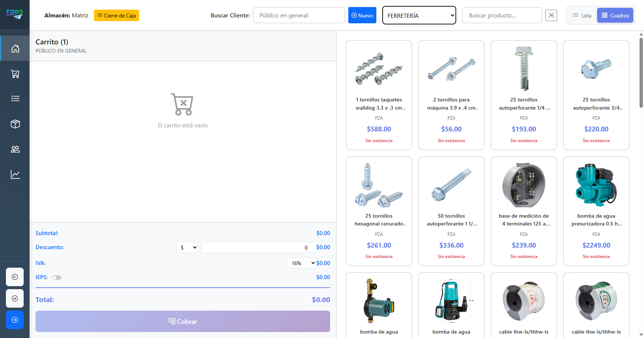The width and height of the screenshot is (644, 338).
Task: Expand the FERRETERÍA category dropdown
Action: (419, 16)
